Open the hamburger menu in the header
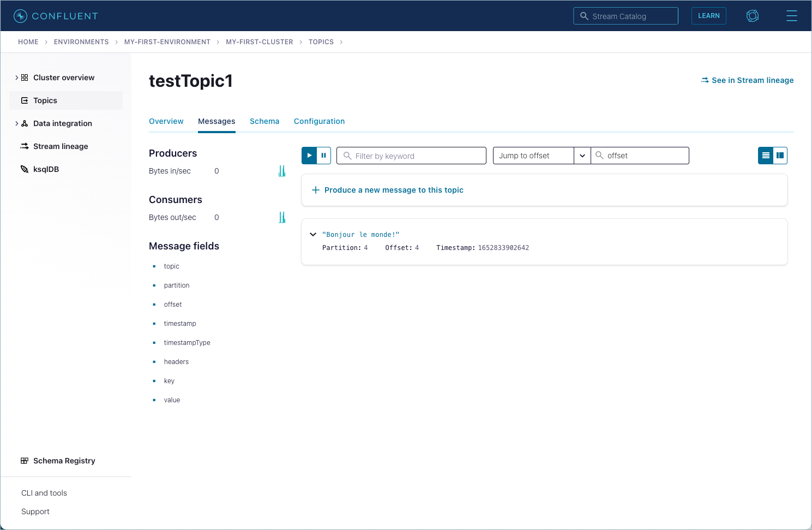 pyautogui.click(x=791, y=15)
